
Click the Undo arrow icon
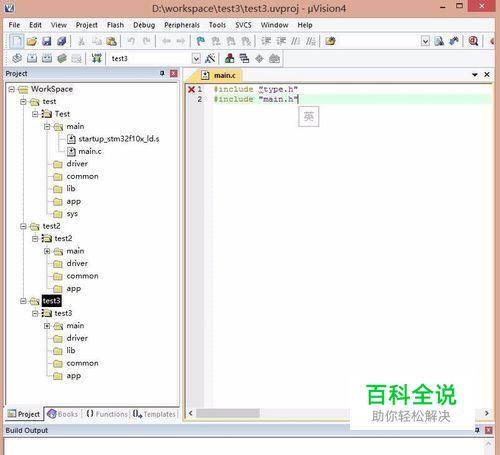tap(131, 41)
